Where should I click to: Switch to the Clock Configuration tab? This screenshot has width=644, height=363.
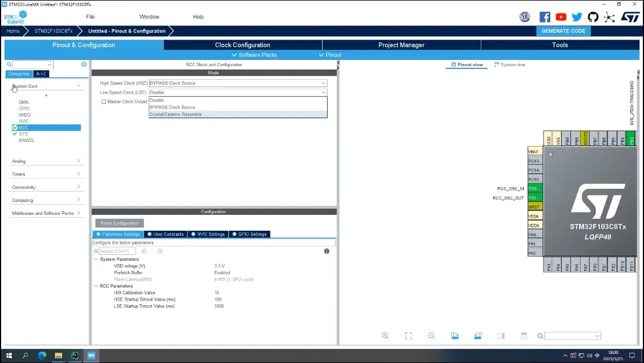pos(242,45)
